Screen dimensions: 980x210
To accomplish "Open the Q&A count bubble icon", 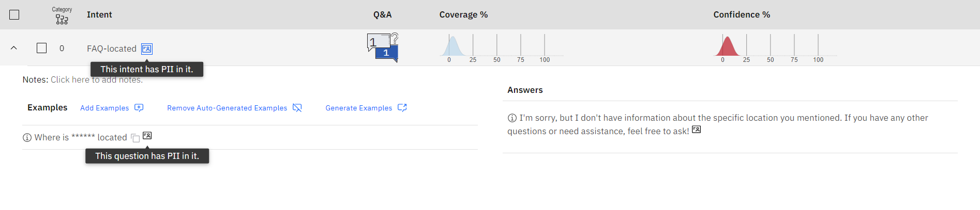I will (383, 47).
